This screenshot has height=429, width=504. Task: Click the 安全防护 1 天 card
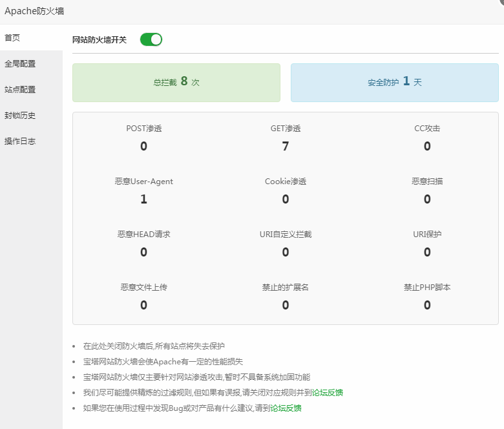point(395,83)
